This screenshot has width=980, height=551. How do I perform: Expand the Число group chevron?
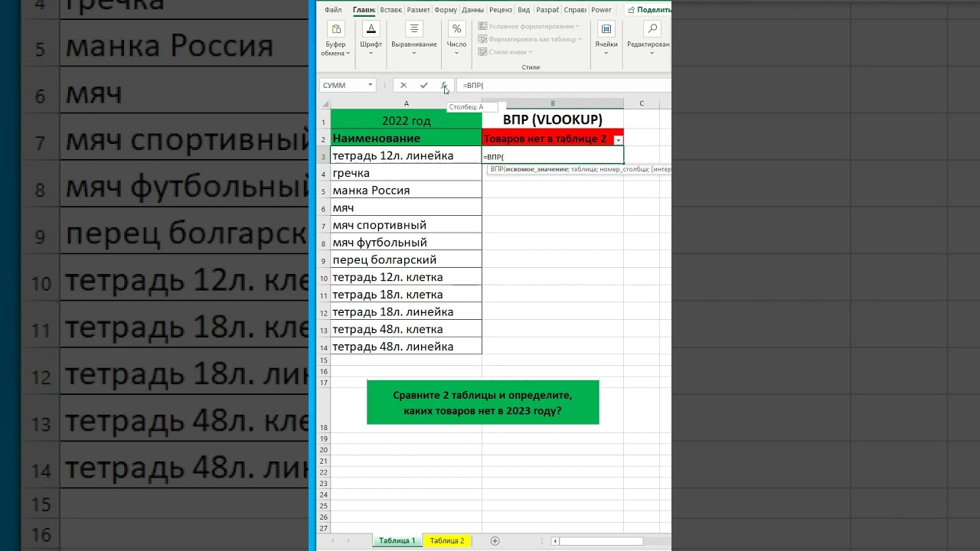tap(456, 54)
